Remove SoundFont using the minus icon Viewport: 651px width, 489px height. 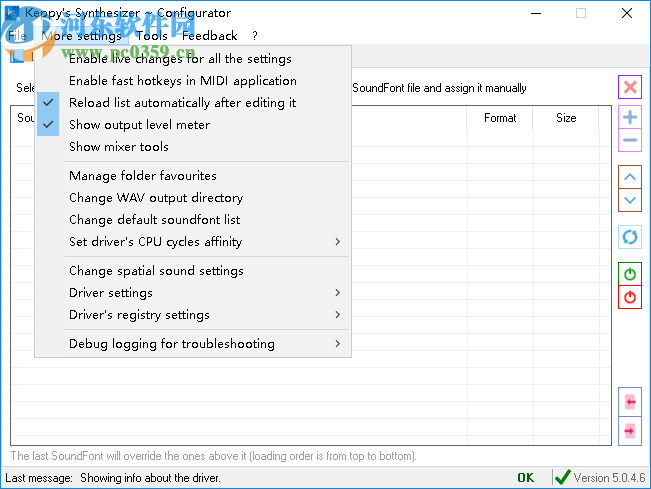click(x=630, y=140)
